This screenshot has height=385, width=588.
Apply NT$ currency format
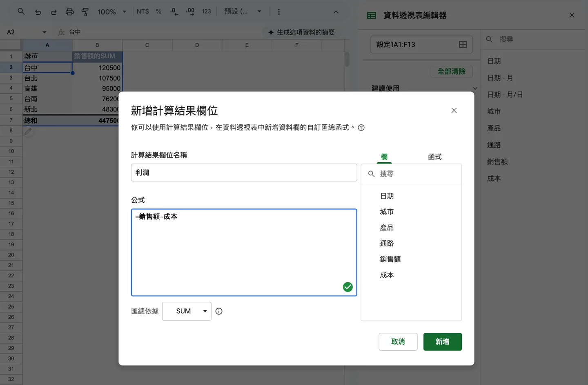143,11
